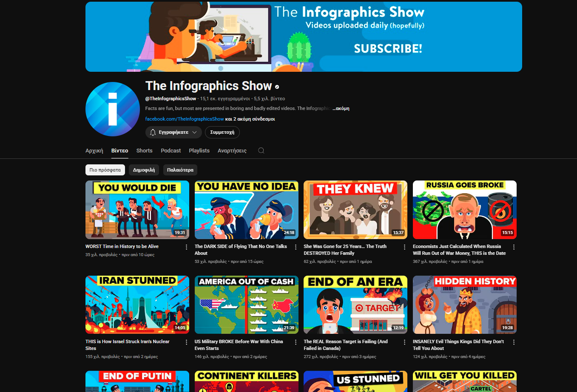The image size is (577, 392).
Task: Open the Podcast tab
Action: [x=171, y=151]
